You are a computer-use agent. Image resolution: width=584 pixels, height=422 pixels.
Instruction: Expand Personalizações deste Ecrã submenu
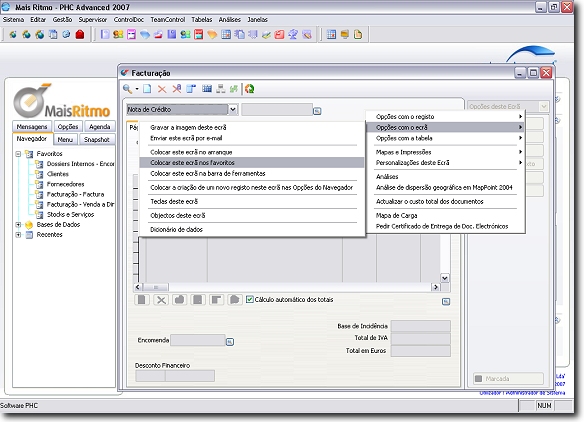coord(445,163)
